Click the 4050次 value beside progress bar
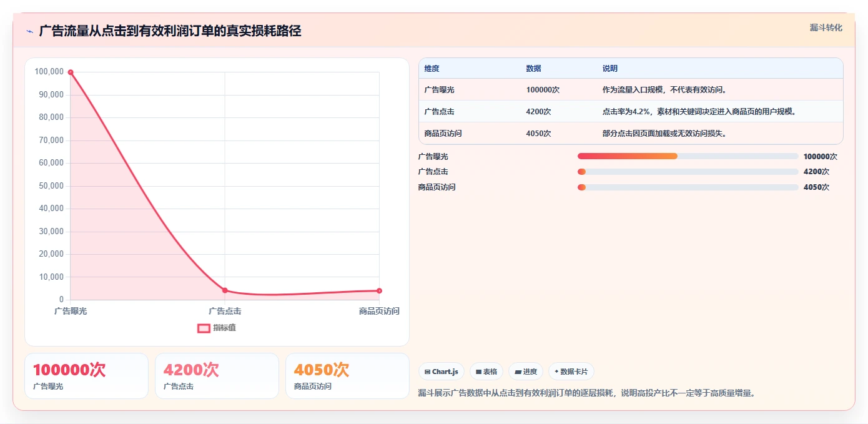The image size is (868, 424). (x=817, y=187)
